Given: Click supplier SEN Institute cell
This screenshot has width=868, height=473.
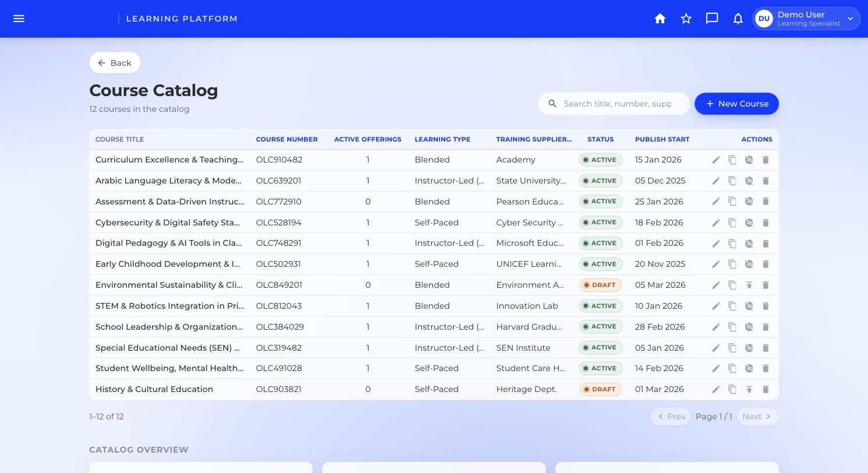Looking at the screenshot, I should click(523, 348).
